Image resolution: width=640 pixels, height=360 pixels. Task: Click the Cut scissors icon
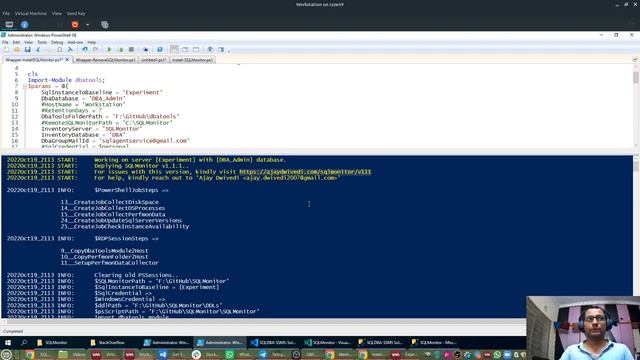point(38,49)
